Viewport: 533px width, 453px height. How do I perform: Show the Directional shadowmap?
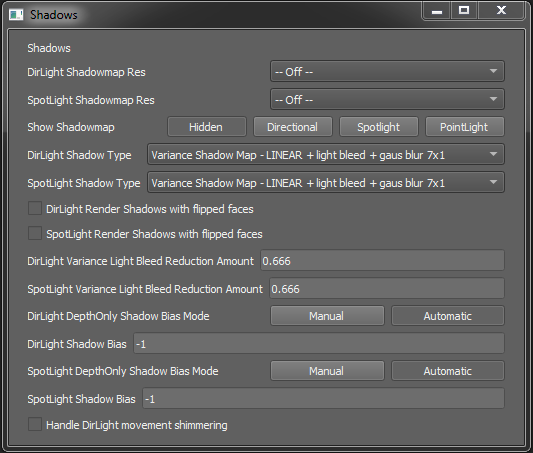click(x=293, y=127)
